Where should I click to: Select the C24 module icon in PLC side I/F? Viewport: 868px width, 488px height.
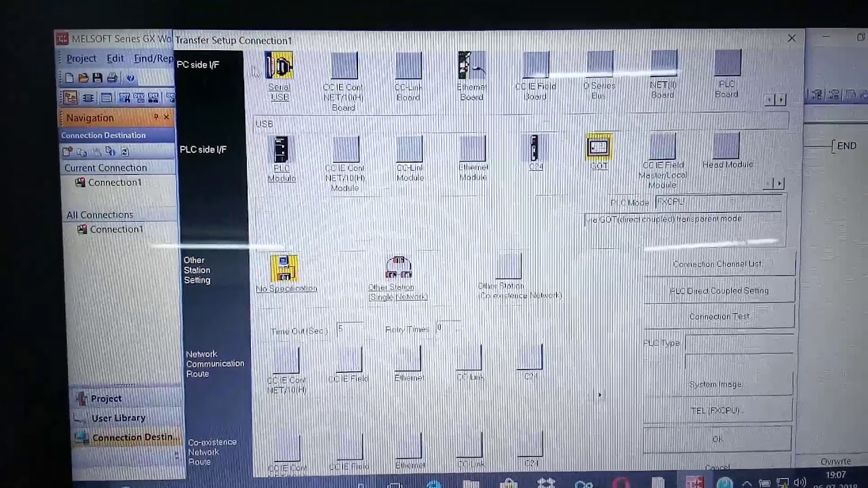(535, 148)
